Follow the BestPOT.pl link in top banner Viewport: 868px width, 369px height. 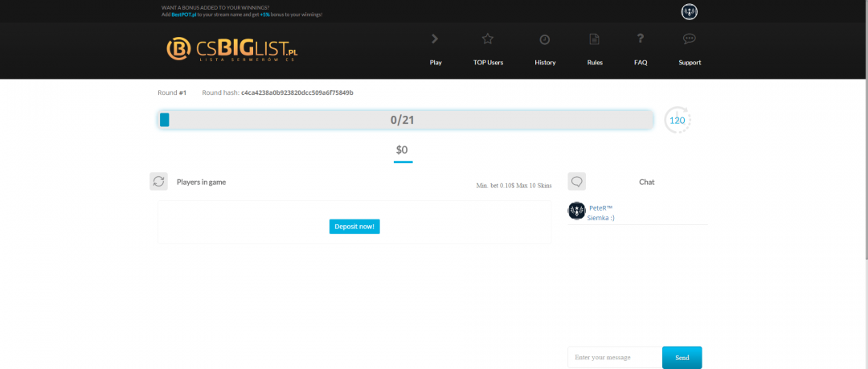(x=183, y=14)
